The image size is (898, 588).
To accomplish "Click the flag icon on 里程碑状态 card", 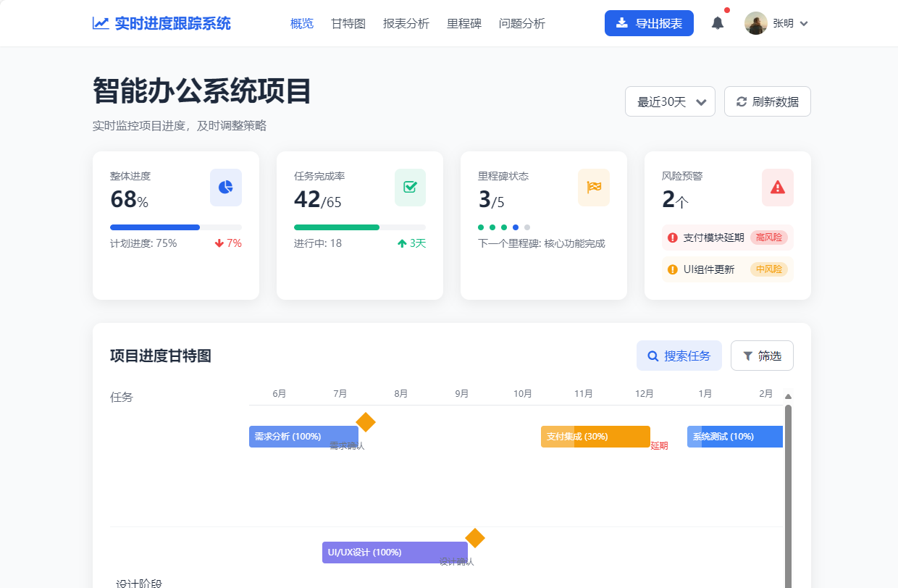I will (594, 187).
